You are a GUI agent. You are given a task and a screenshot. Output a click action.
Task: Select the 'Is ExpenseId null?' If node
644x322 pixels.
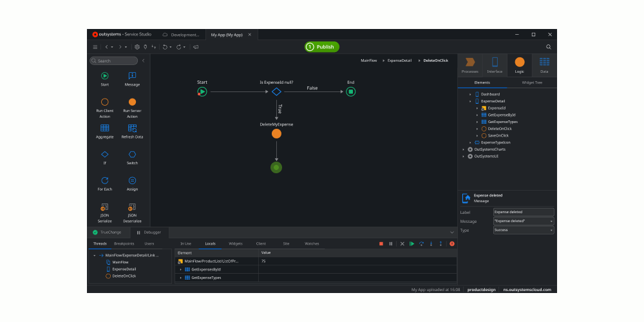pyautogui.click(x=276, y=91)
